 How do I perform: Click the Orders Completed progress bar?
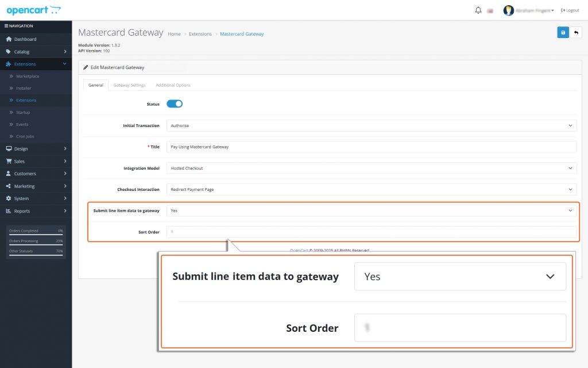[36, 235]
